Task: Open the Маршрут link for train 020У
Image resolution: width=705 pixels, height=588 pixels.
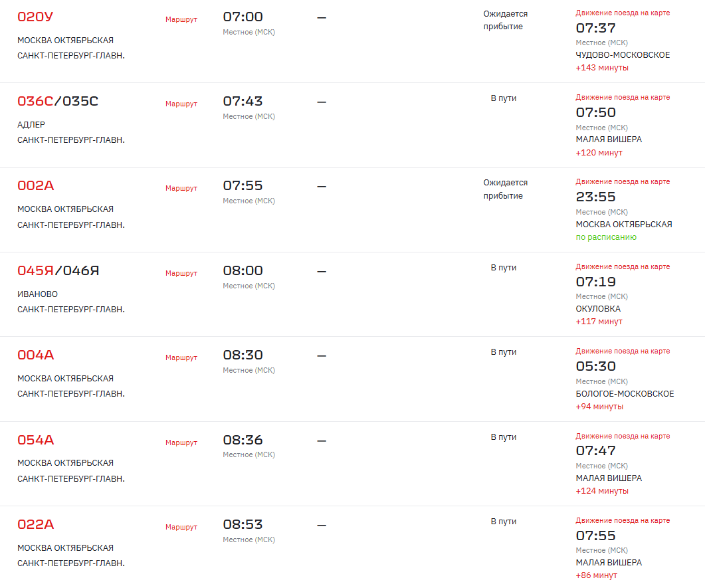Action: (181, 19)
